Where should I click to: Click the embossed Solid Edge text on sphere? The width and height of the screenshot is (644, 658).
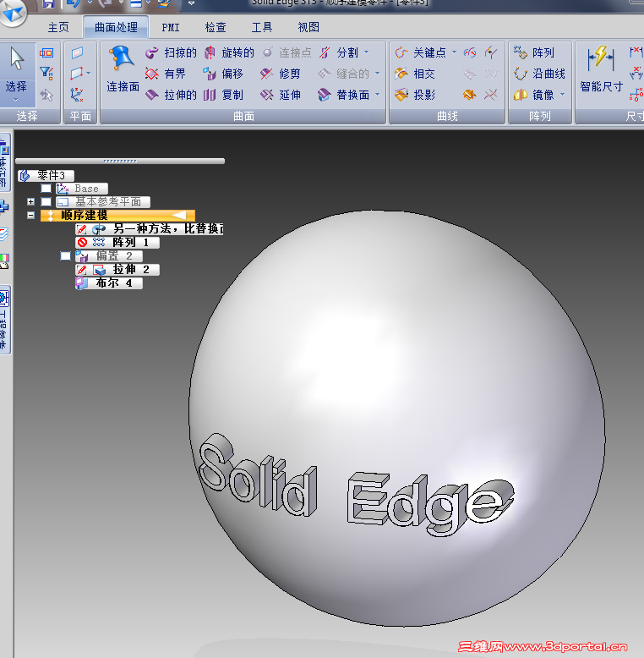point(357,486)
